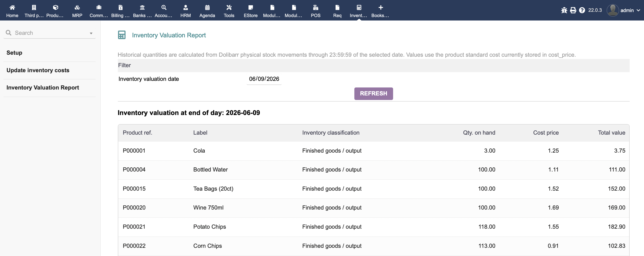Click the Inventory Valuation Report page title
This screenshot has height=256, width=644.
[x=169, y=35]
